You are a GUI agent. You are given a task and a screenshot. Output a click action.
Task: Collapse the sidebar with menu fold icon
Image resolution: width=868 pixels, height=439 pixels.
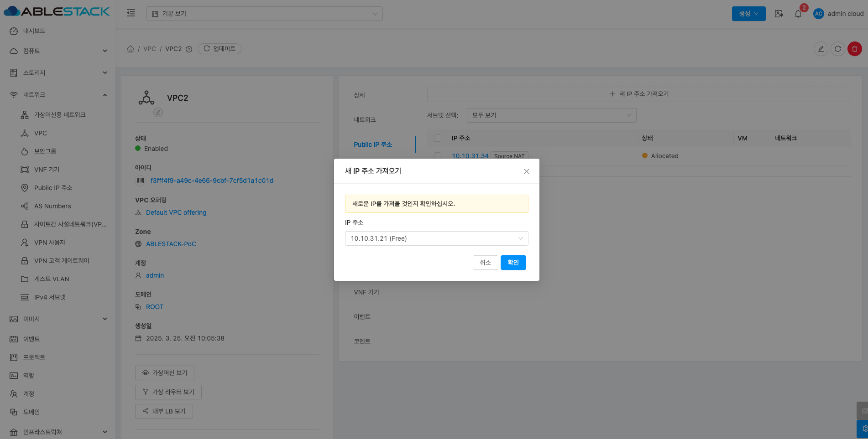131,13
